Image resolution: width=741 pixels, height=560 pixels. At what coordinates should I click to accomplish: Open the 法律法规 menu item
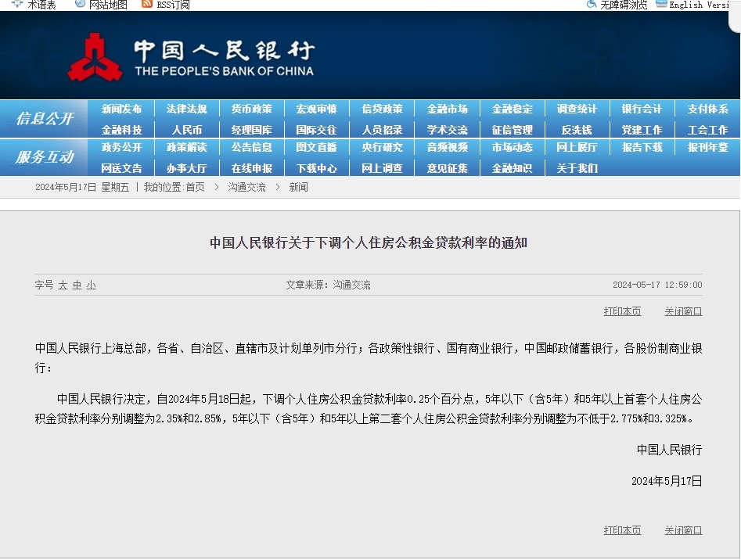pyautogui.click(x=187, y=109)
